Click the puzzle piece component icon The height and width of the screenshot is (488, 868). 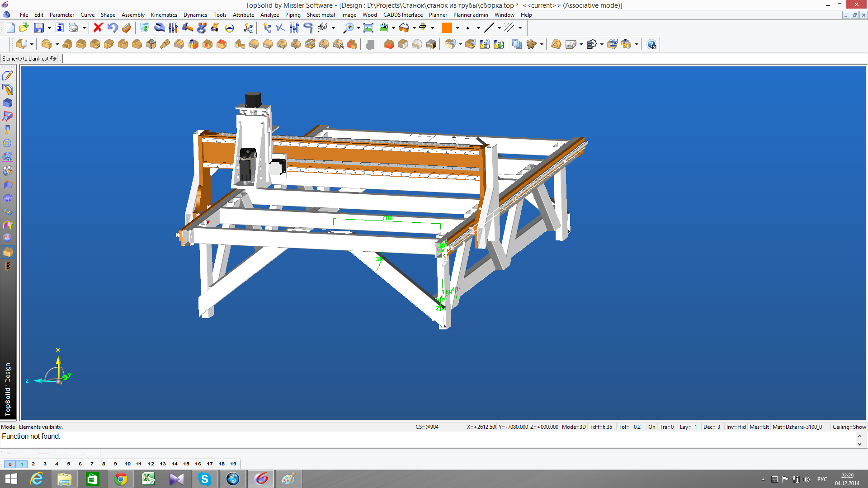click(x=531, y=44)
